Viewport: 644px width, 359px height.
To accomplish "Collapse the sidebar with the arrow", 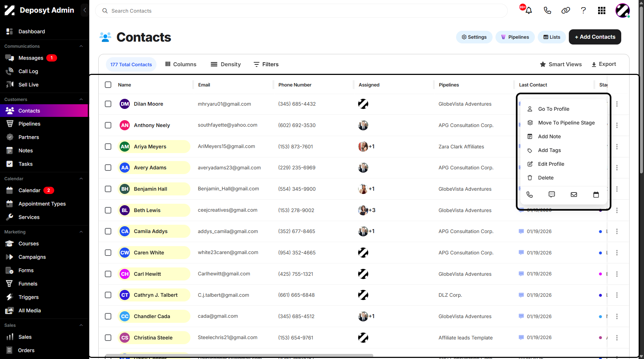I will point(85,10).
